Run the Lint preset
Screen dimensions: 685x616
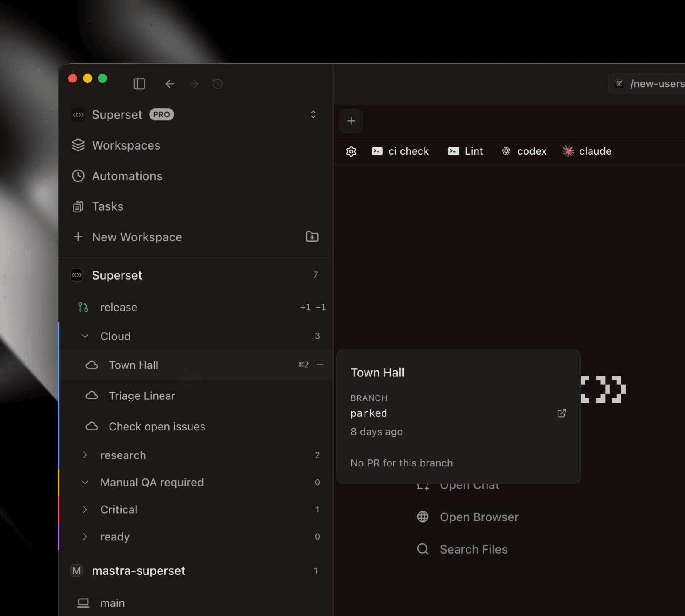coord(466,151)
